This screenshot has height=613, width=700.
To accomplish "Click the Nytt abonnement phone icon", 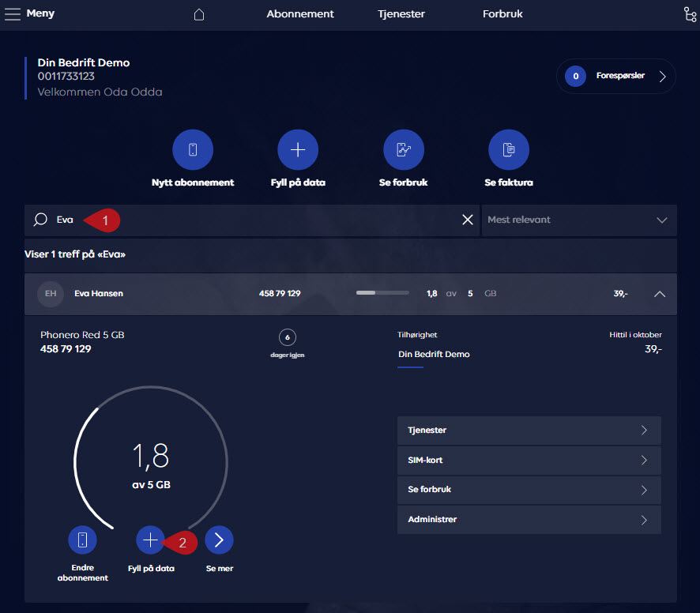I will (x=193, y=149).
